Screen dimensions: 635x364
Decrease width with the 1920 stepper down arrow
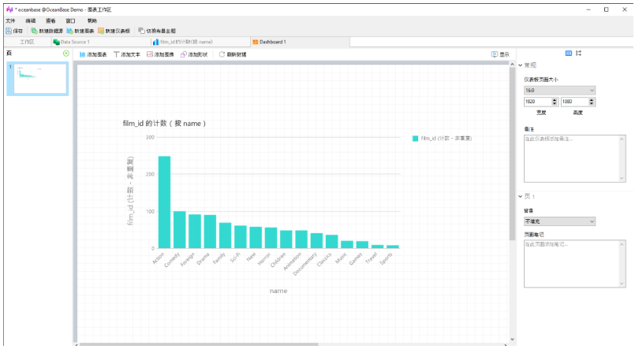pos(555,104)
